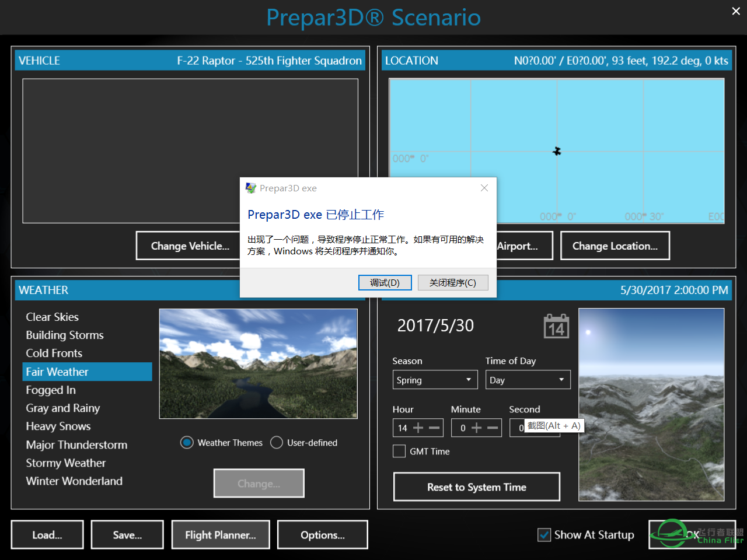
Task: Click the plus icon for Hour
Action: click(418, 428)
